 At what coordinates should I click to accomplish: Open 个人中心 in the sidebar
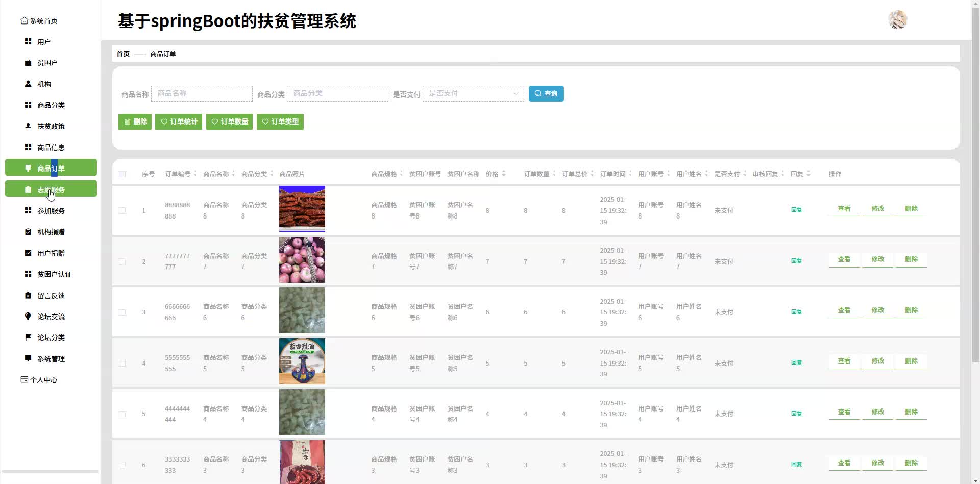(x=43, y=380)
